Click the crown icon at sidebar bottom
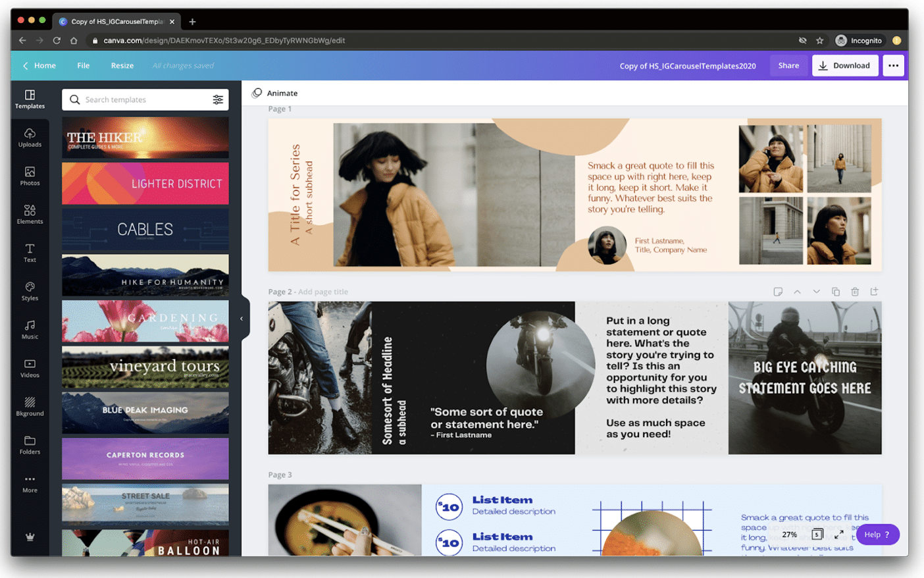 pyautogui.click(x=30, y=537)
